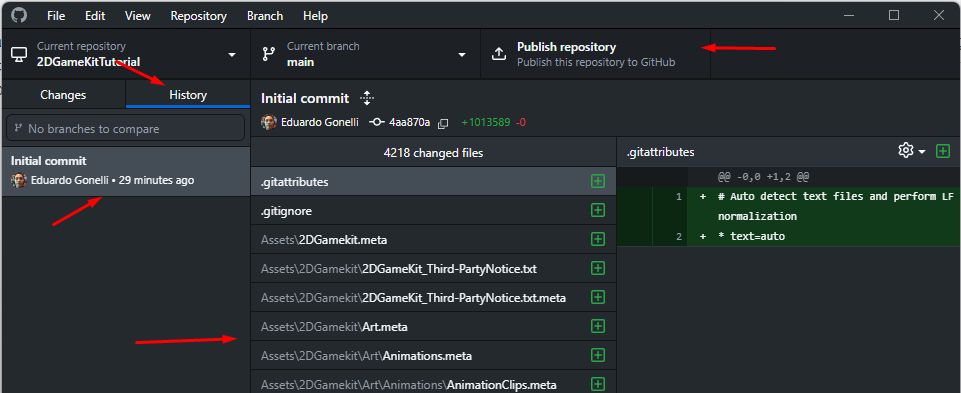The image size is (961, 393).
Task: Open the Repository menu
Action: [x=199, y=16]
